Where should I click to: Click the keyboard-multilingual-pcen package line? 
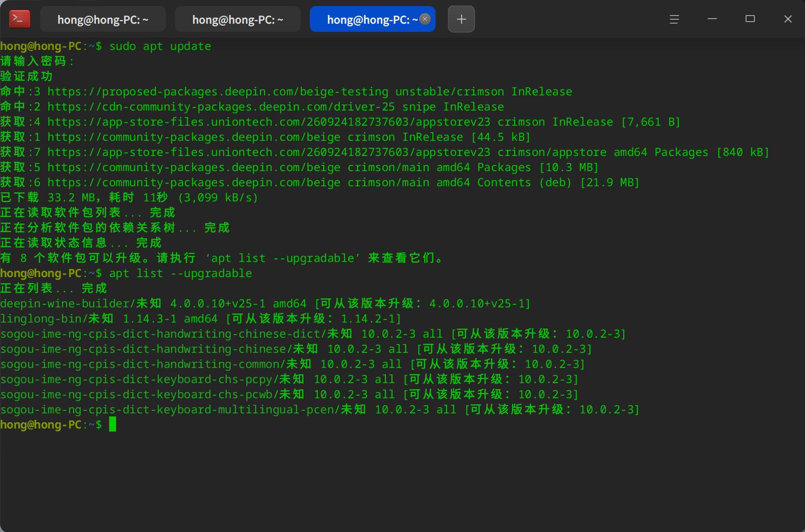click(x=320, y=409)
